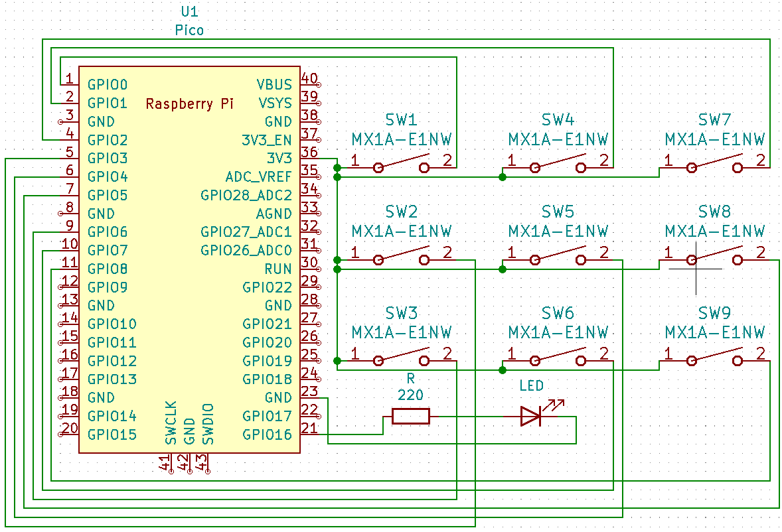Select the SW4 switch symbol
Image resolution: width=782 pixels, height=532 pixels.
558,165
